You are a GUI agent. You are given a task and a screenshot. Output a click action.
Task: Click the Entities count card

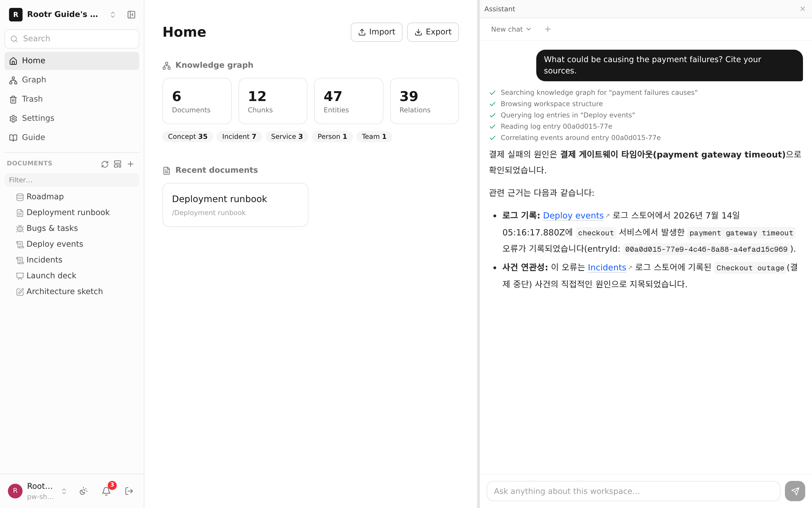pos(348,101)
